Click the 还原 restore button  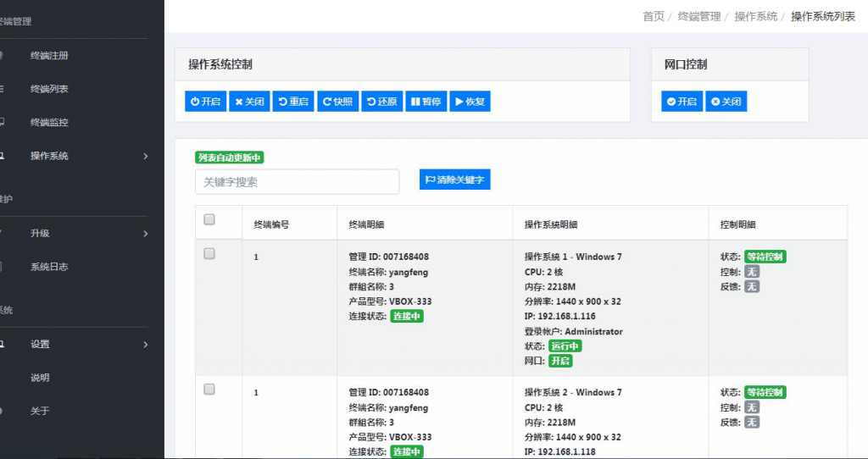pyautogui.click(x=381, y=102)
